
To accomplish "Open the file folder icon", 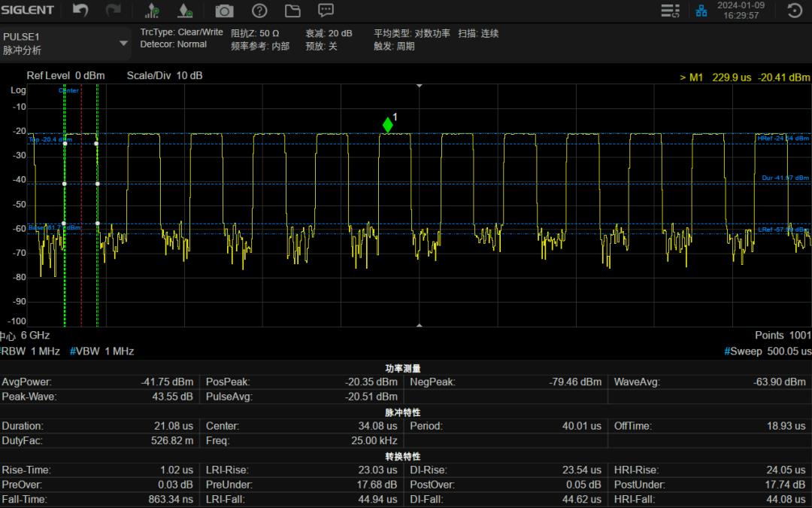I will [292, 11].
